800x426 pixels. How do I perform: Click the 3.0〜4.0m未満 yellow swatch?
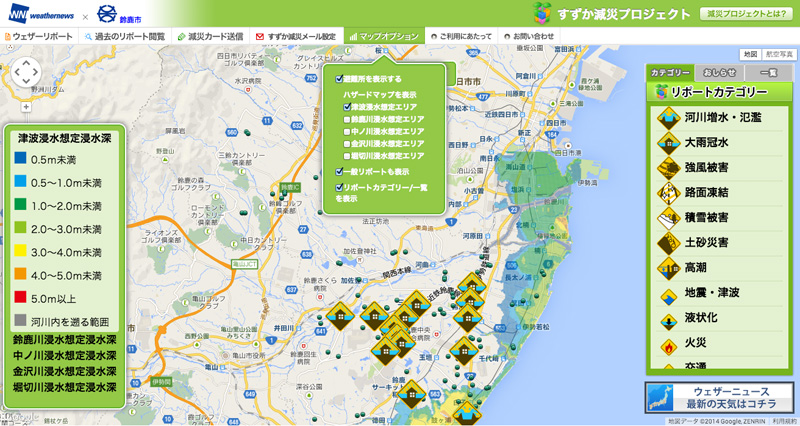pyautogui.click(x=21, y=250)
